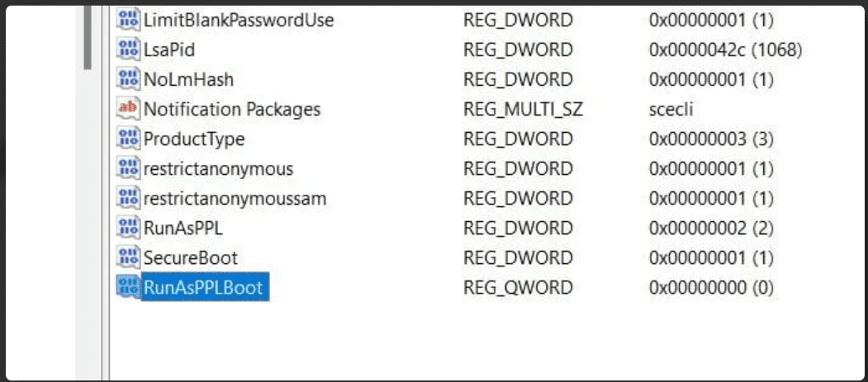Select the LimitBlankPasswordUse DWORD icon

129,20
